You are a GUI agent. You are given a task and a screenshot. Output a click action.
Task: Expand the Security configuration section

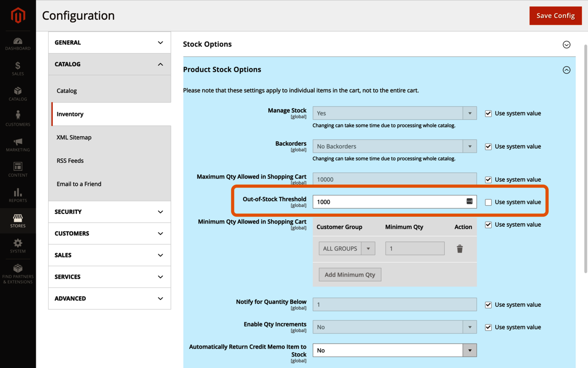[x=109, y=212]
